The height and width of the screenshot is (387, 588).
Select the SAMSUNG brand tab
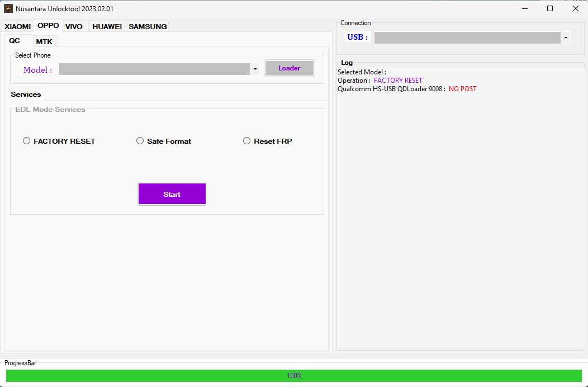click(x=146, y=26)
